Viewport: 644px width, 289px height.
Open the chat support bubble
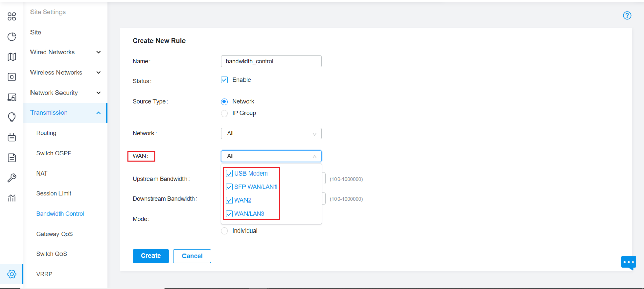(629, 263)
